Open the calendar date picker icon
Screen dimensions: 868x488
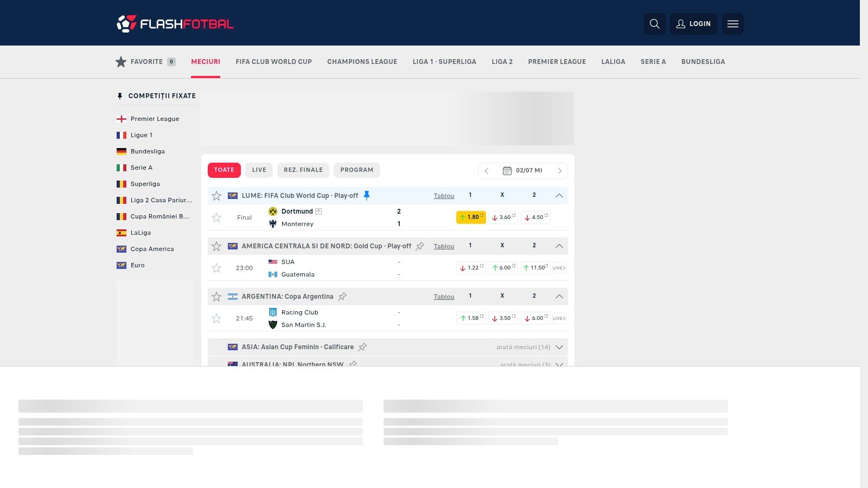(507, 171)
